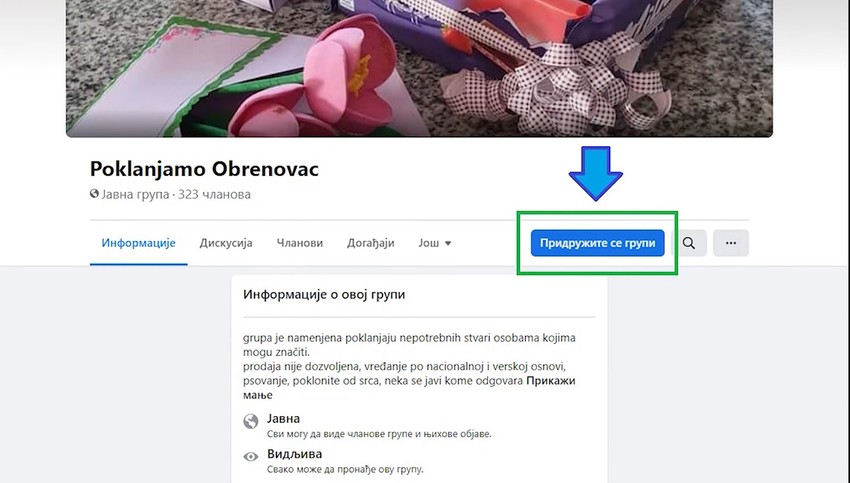
Task: Click the Још dropdown arrow
Action: tap(448, 243)
